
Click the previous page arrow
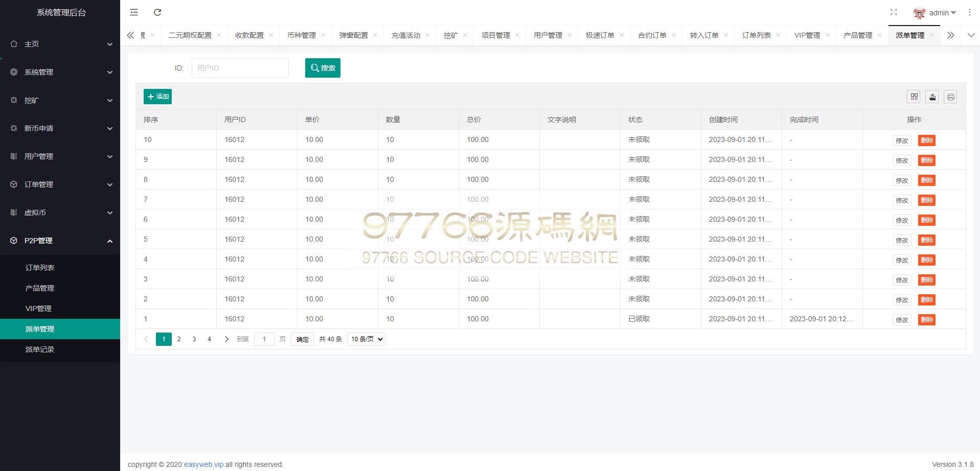coord(146,339)
